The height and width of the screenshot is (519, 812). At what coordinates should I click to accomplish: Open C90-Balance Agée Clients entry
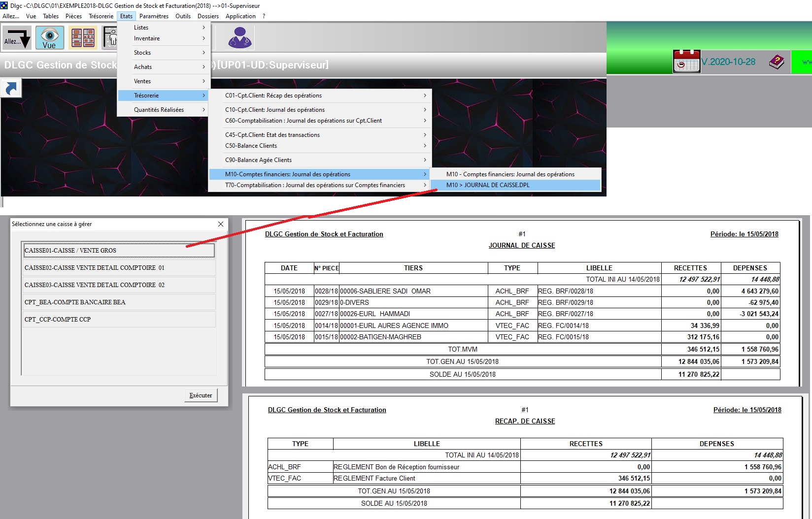pos(320,160)
